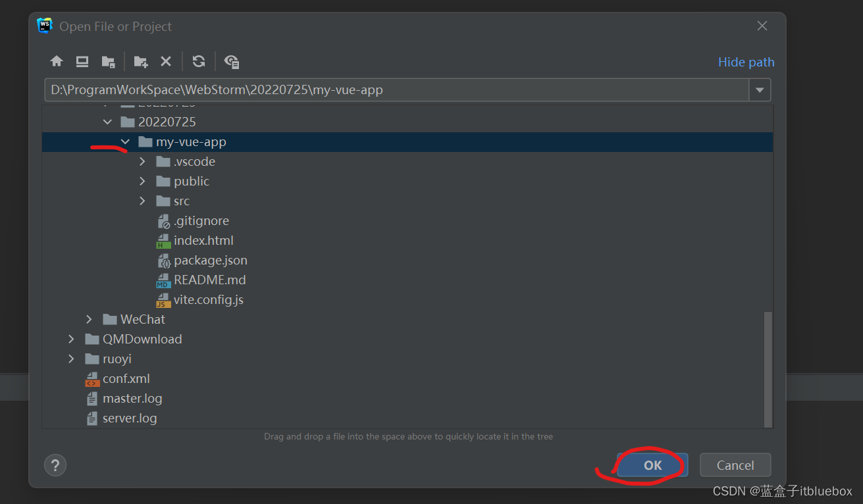Click the WeChat folder icon
Viewport: 863px width, 504px height.
point(110,319)
